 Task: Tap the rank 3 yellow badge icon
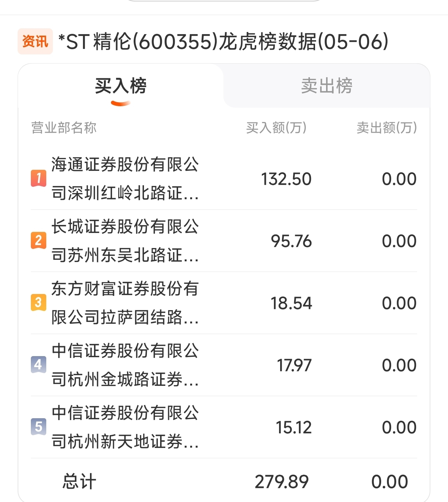pos(39,302)
